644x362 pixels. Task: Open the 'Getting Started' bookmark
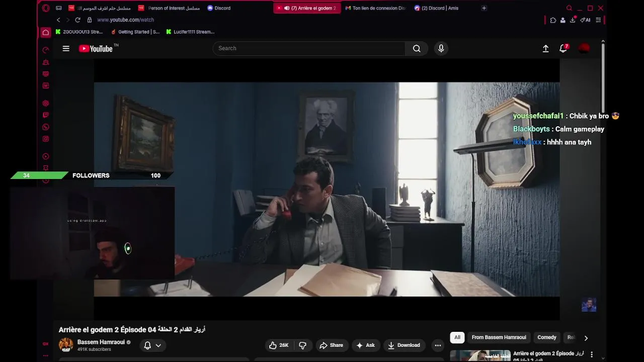pyautogui.click(x=135, y=32)
